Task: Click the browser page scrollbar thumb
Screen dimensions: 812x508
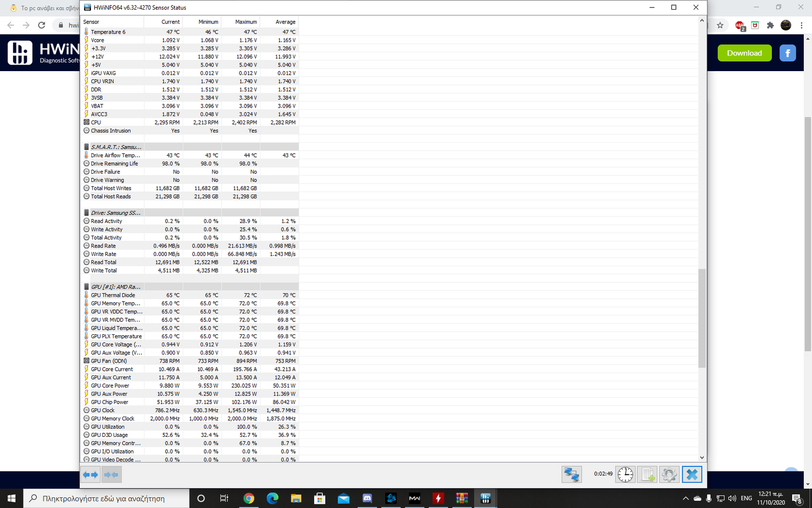Action: (808, 234)
